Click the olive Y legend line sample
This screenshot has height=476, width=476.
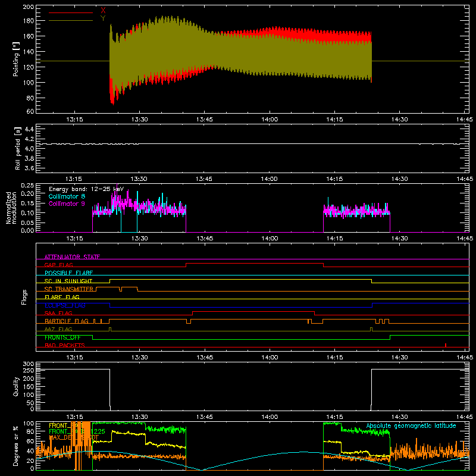[x=71, y=21]
